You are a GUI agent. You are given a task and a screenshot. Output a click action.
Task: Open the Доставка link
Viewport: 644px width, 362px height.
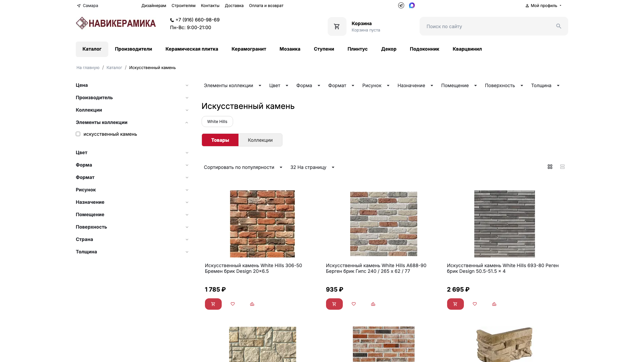(234, 6)
